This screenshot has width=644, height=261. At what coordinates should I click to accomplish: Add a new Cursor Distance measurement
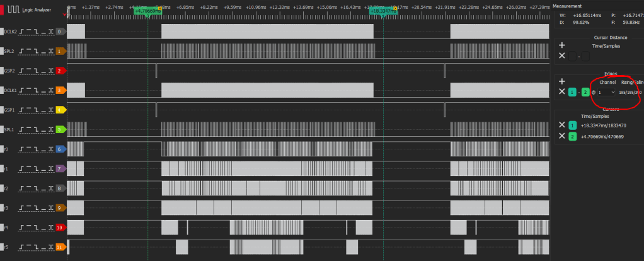(x=562, y=45)
